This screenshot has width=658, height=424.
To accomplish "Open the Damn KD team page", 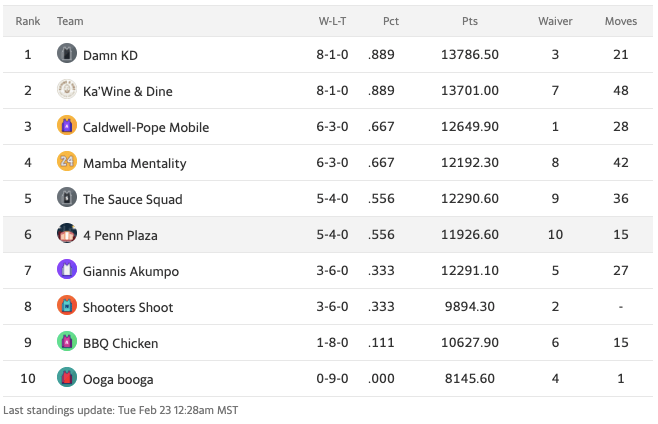I will coord(110,56).
